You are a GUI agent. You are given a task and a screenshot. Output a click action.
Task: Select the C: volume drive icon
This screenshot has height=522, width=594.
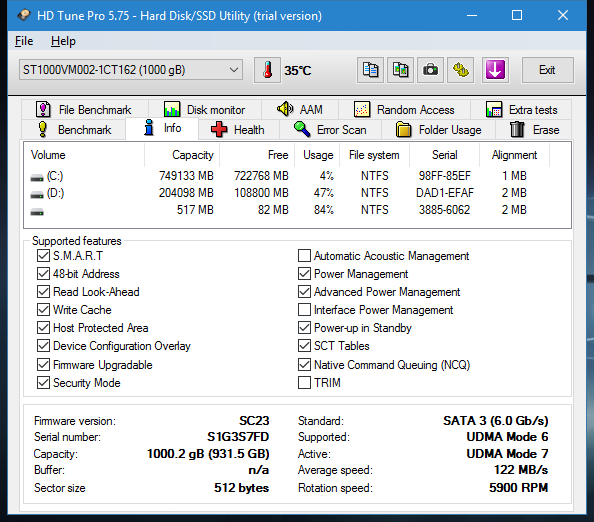(x=37, y=177)
